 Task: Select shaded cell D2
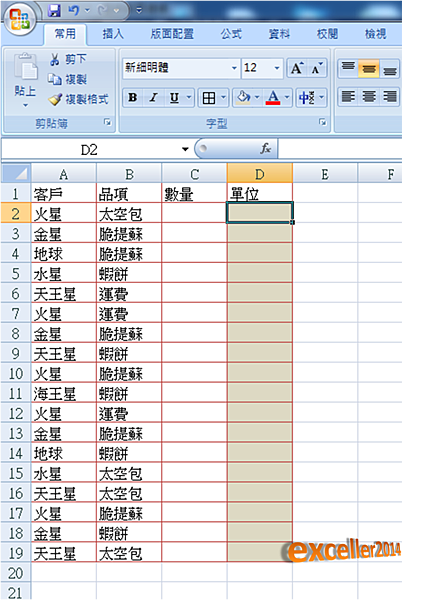click(259, 213)
